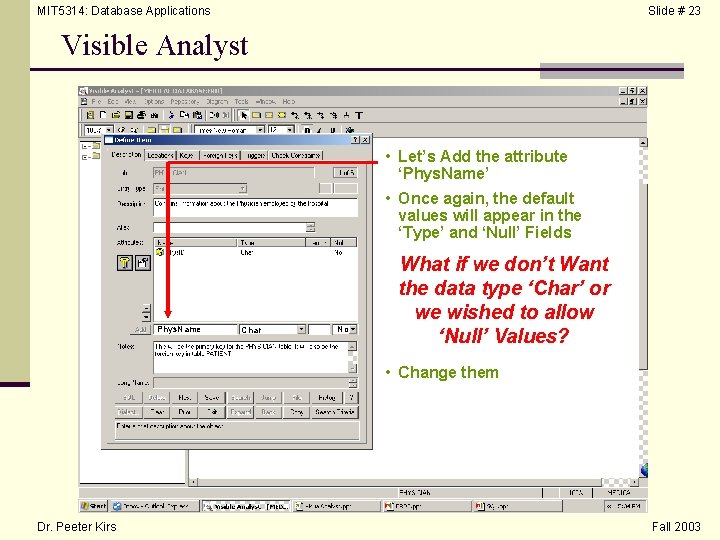Image resolution: width=720 pixels, height=540 pixels.
Task: Open the 'No' null value dropdown
Action: coord(353,329)
